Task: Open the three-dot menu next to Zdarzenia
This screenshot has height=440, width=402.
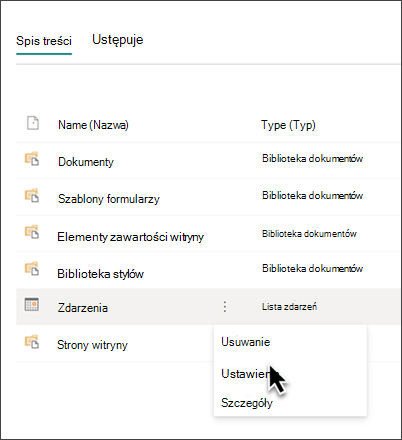Action: (x=225, y=307)
